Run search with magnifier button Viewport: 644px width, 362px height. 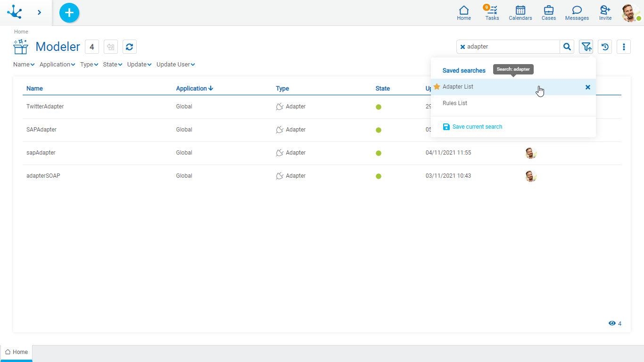567,47
